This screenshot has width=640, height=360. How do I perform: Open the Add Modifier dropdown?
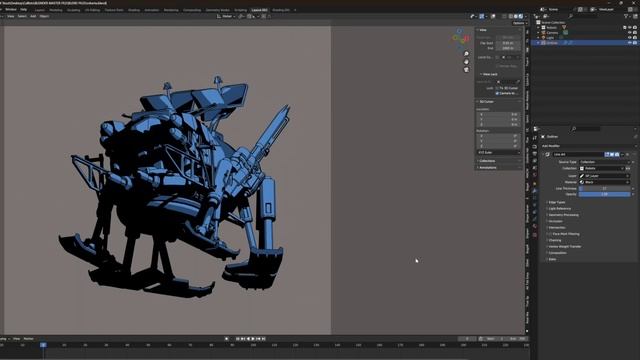(589, 146)
